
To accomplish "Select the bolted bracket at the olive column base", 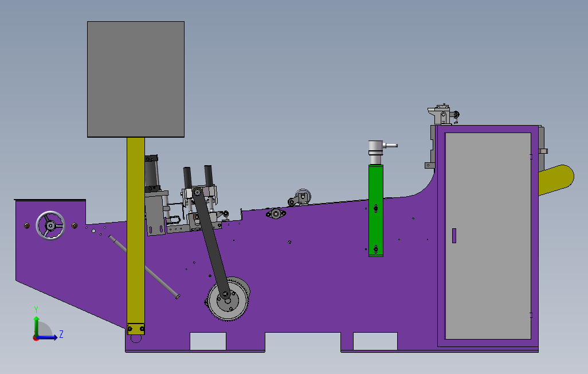I will point(136,329).
